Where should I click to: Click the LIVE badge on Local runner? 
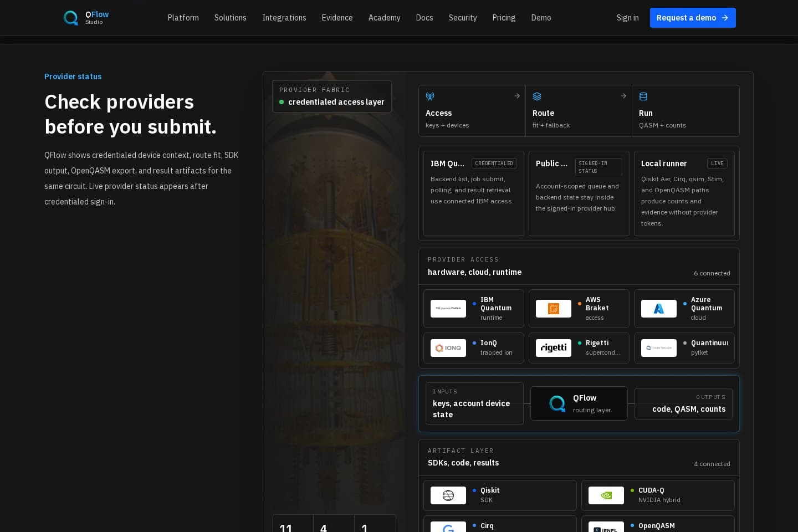[717, 163]
